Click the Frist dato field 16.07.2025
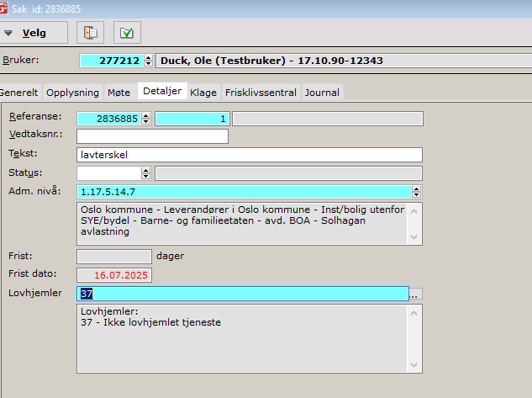Image resolution: width=532 pixels, height=398 pixels. 114,275
